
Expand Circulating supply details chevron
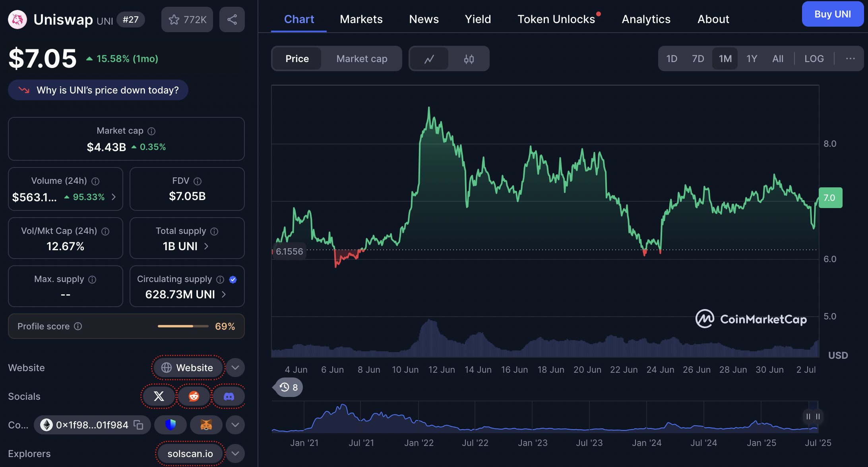click(x=224, y=294)
